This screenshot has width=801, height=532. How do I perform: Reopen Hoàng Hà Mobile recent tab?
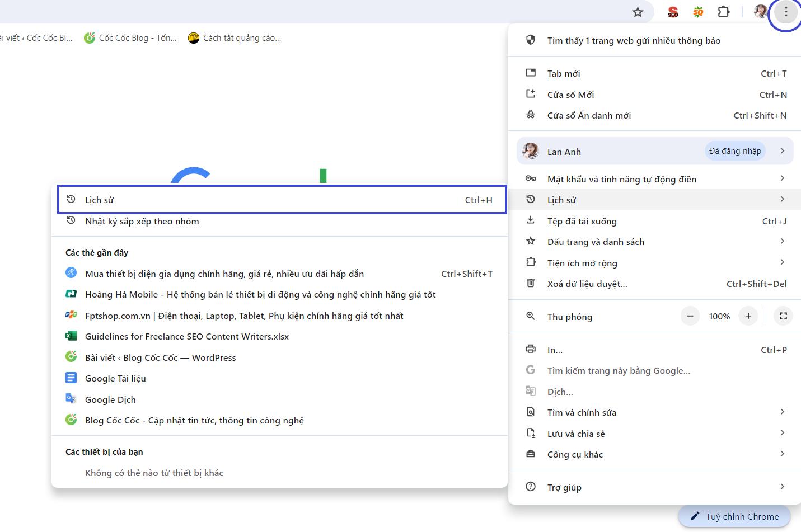(279, 294)
